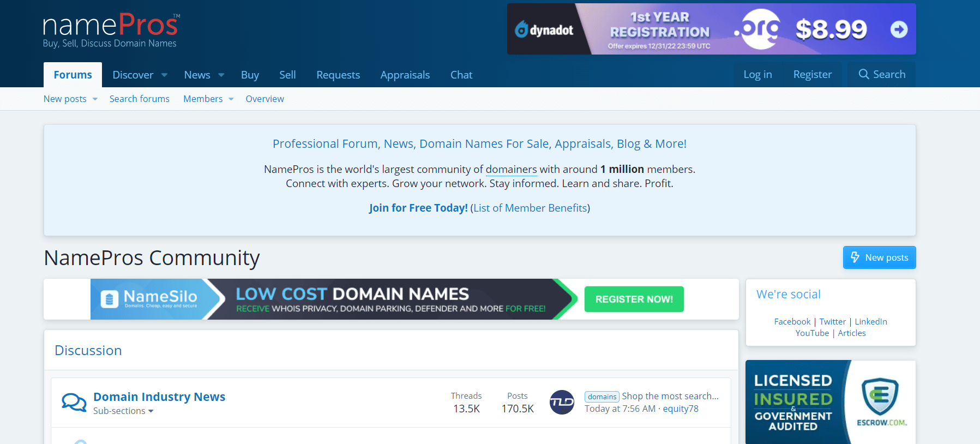Click the Today at 7:56 AM timestamp
Image resolution: width=980 pixels, height=444 pixels.
pyautogui.click(x=620, y=409)
